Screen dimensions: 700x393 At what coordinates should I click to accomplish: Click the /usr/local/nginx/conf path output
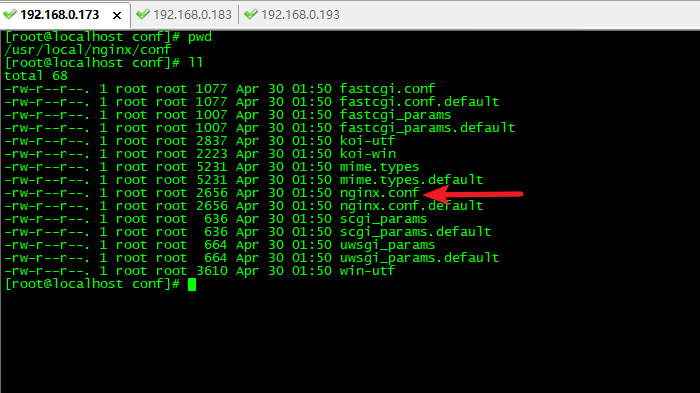(x=88, y=50)
